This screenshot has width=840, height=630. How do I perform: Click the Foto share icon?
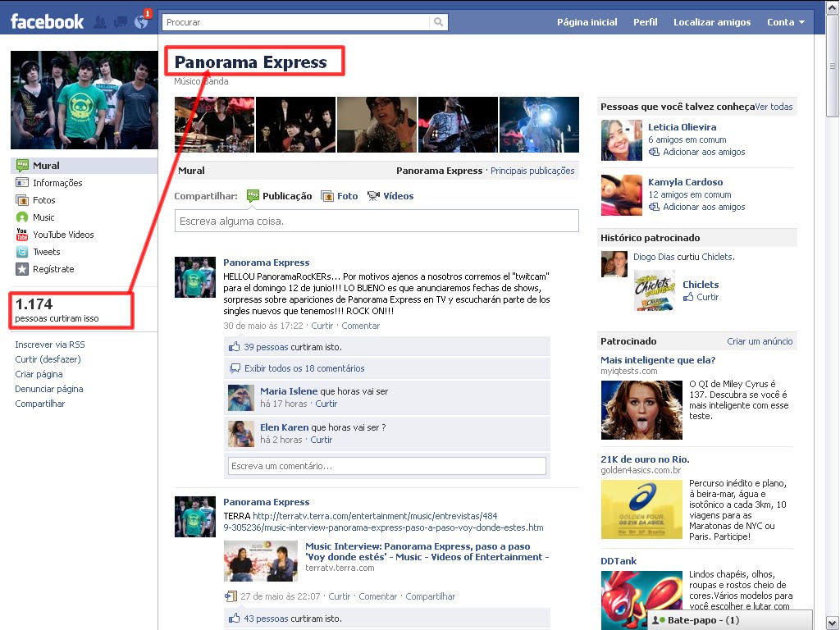(326, 195)
